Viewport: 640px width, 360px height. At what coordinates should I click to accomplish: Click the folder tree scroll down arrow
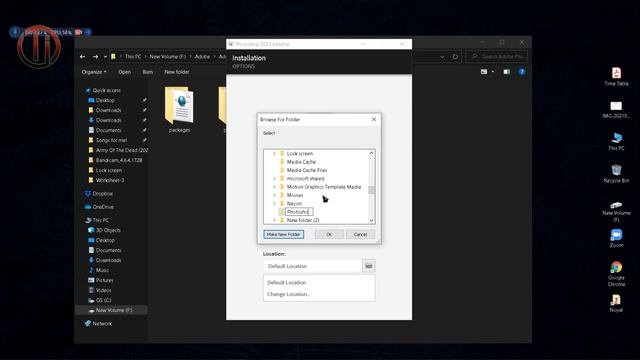(x=371, y=220)
